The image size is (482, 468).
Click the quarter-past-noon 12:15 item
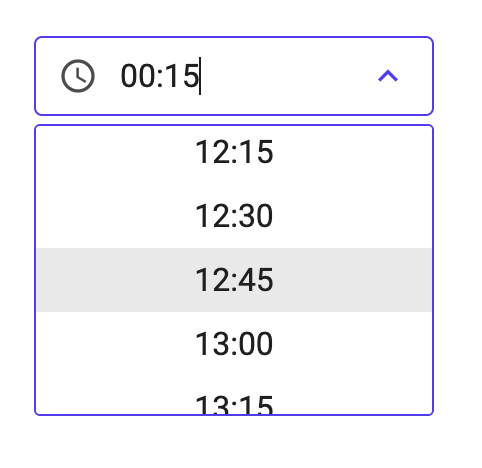coord(234,152)
